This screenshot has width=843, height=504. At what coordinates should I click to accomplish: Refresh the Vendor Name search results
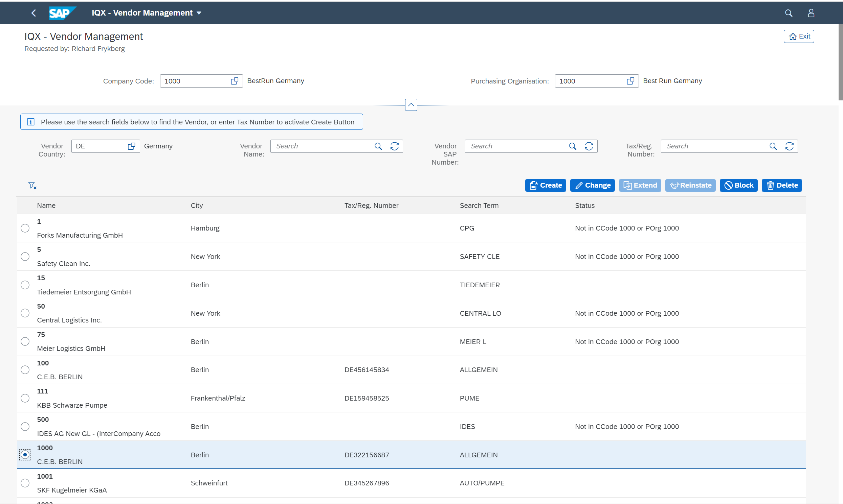395,146
